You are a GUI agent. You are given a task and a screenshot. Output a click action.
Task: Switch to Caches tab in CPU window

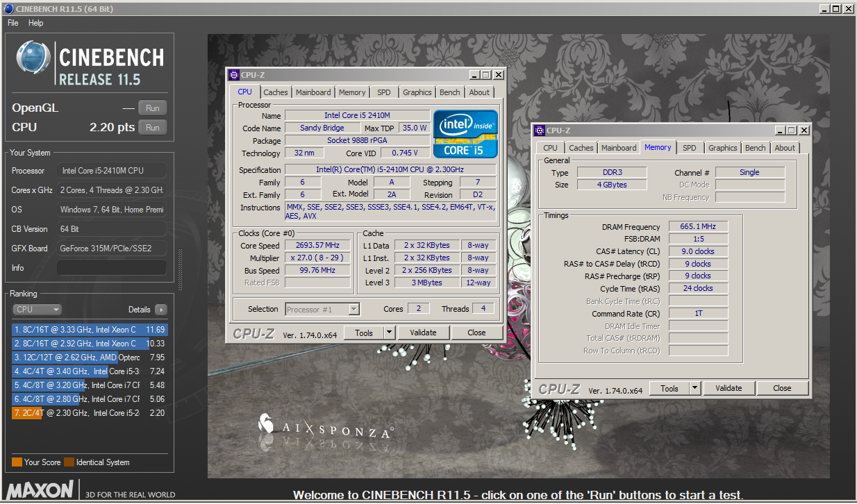(276, 92)
